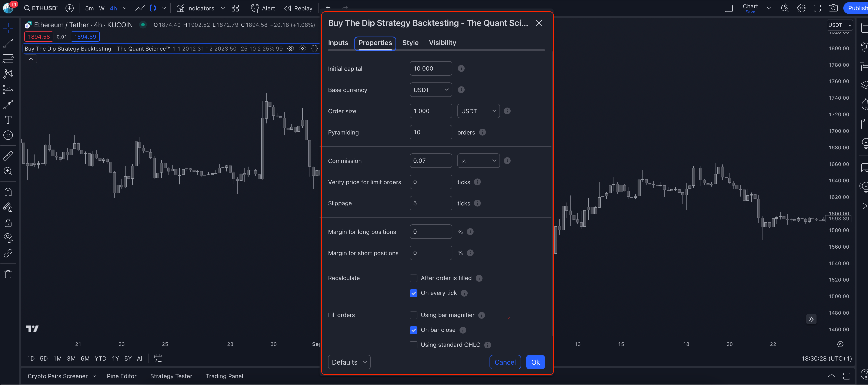Open the Alert creation tool
Viewport: 868px width, 385px height.
click(x=263, y=8)
